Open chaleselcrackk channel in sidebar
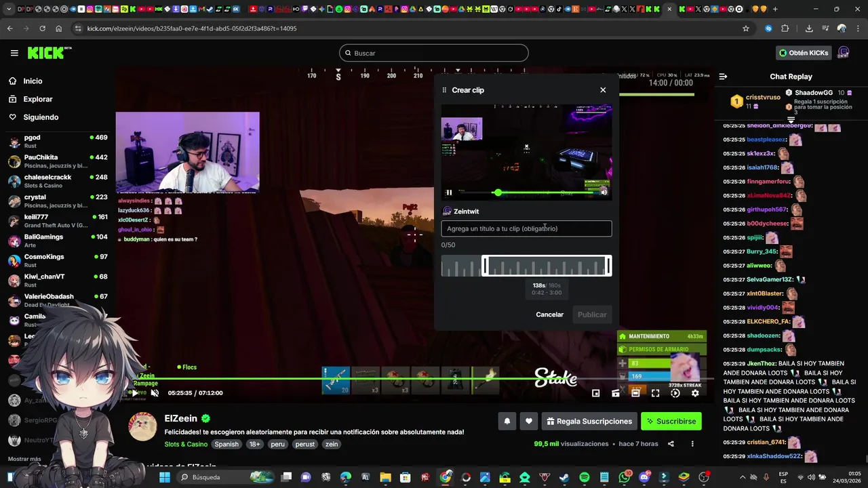 tap(58, 181)
